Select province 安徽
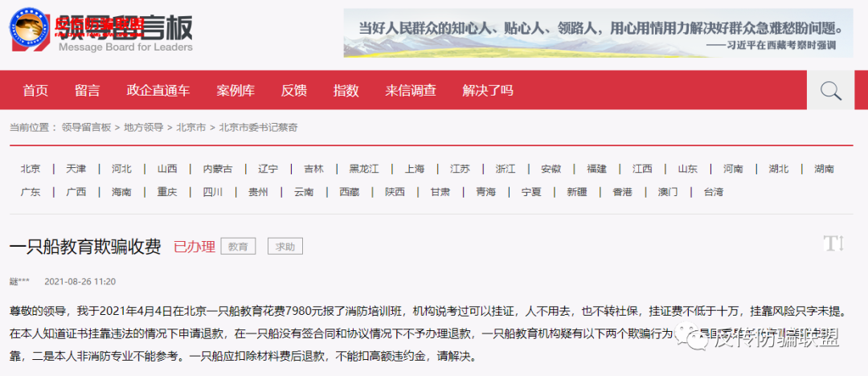The width and height of the screenshot is (868, 376). coord(551,169)
